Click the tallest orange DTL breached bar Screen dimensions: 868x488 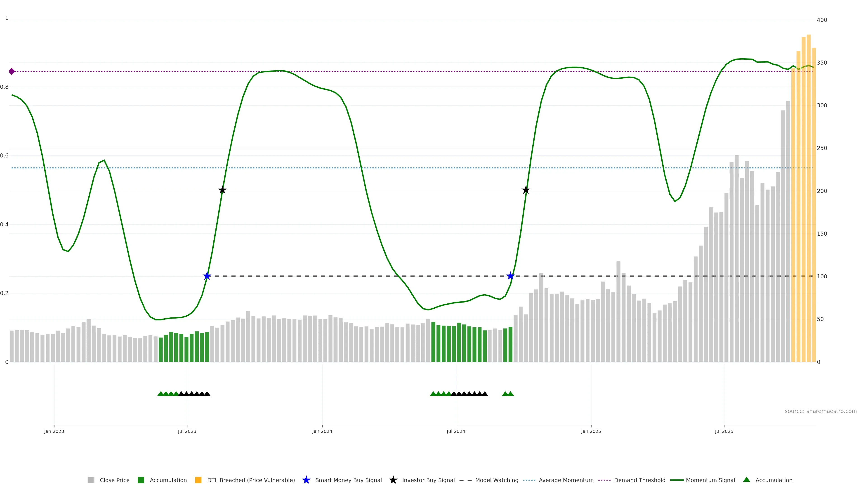[x=808, y=202]
